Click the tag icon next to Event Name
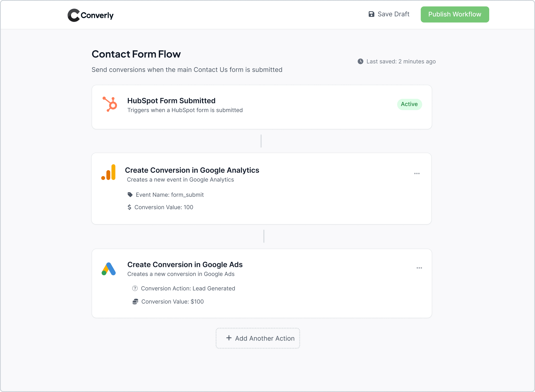535x392 pixels. point(130,195)
